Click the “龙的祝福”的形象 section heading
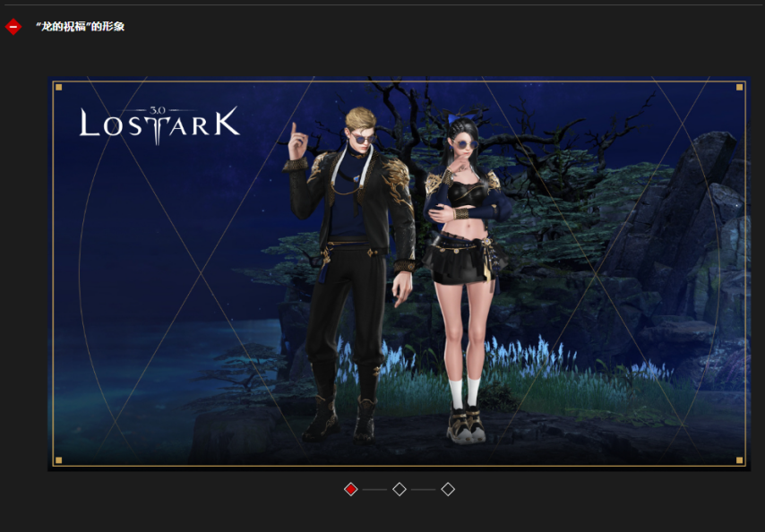The image size is (765, 532). 80,27
